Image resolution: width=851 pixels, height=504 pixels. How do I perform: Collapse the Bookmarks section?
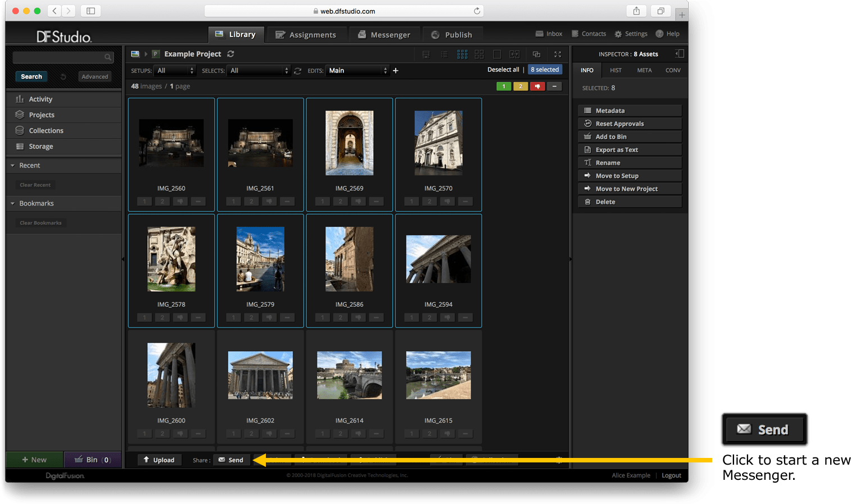[x=13, y=203]
